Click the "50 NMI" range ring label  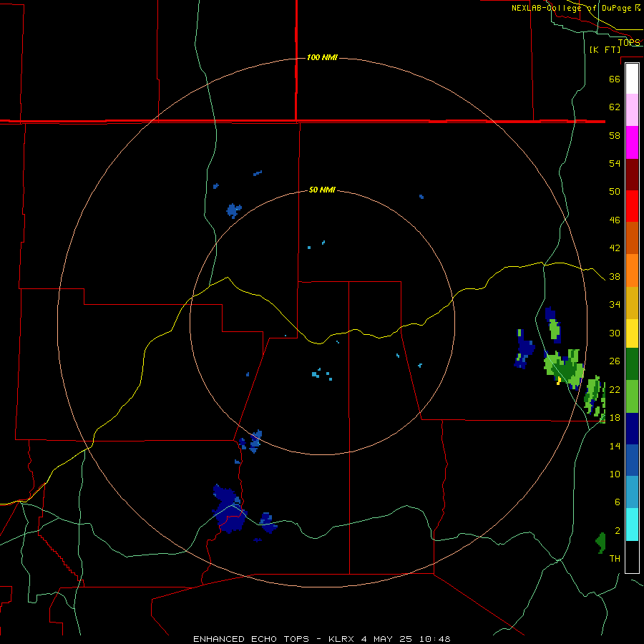click(322, 190)
